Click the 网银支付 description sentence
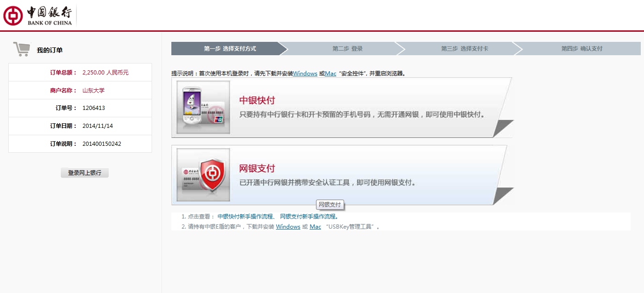644x293 pixels. 328,183
